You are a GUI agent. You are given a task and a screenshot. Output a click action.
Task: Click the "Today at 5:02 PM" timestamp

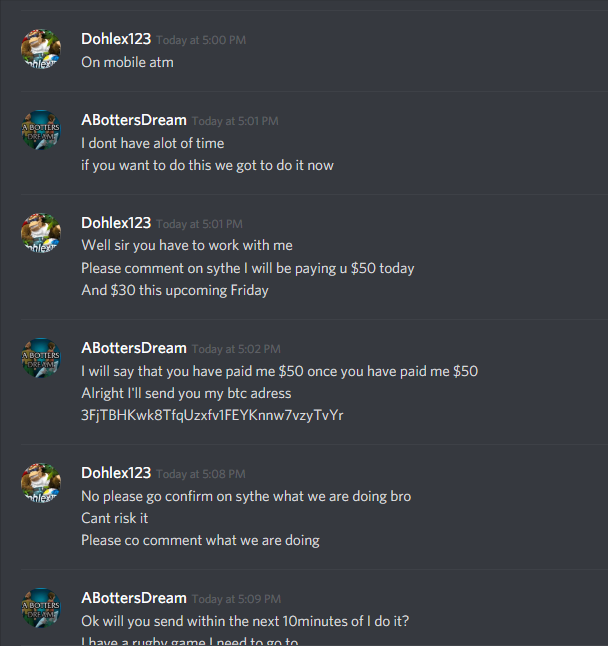pyautogui.click(x=236, y=349)
